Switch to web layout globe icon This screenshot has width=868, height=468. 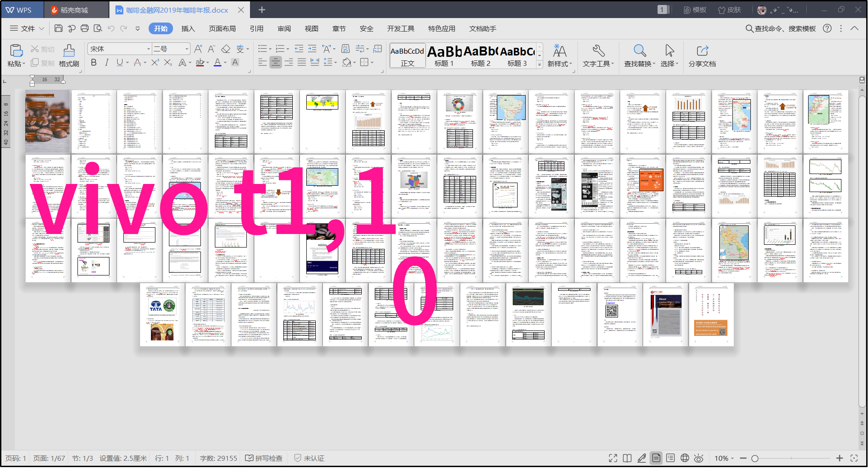coord(685,458)
